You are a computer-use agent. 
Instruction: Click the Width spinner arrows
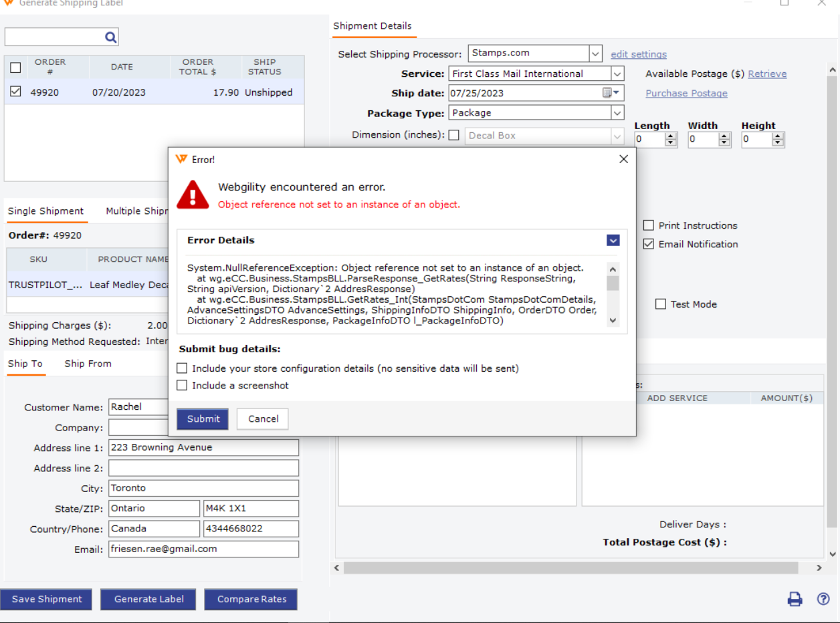point(725,139)
